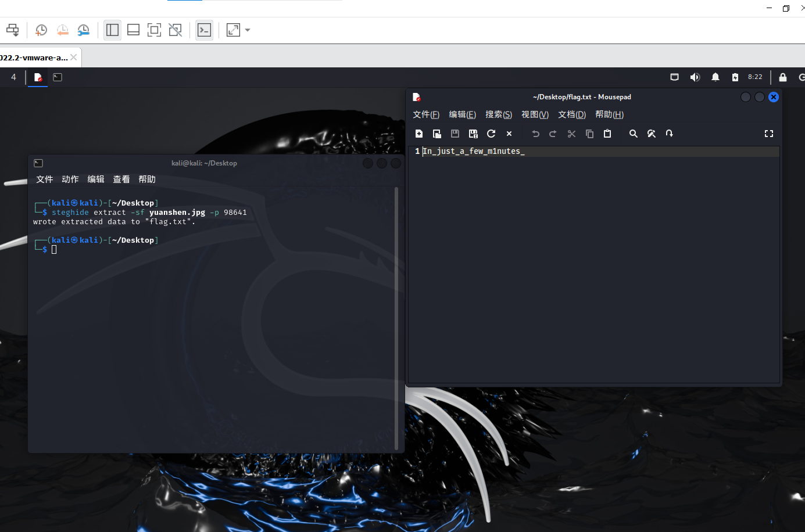Click the 8:22 clock in panel
The width and height of the screenshot is (805, 532).
pyautogui.click(x=755, y=77)
